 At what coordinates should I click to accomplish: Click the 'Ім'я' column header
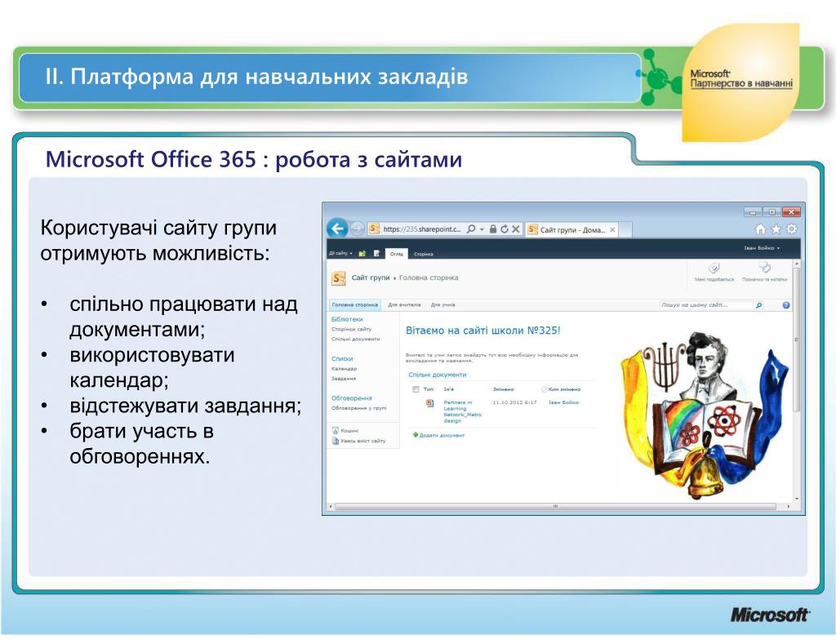[x=449, y=389]
